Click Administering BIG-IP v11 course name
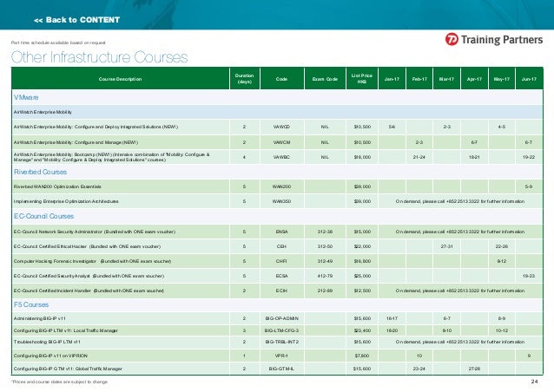 [40, 318]
